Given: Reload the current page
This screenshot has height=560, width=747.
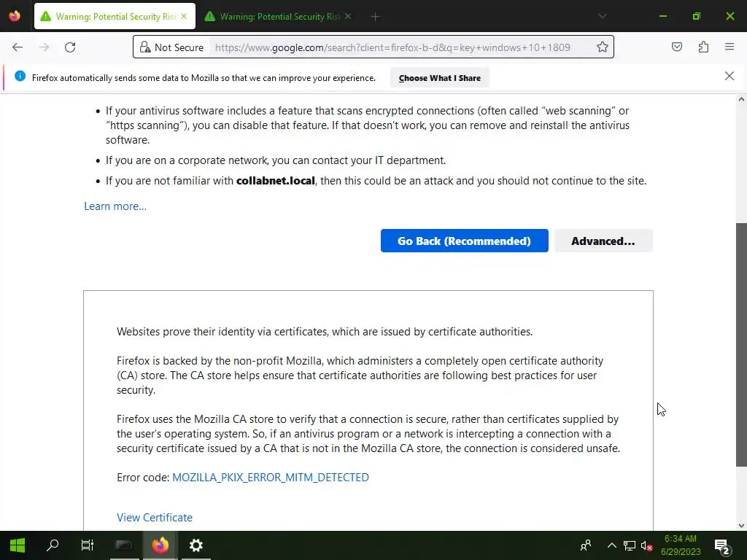Looking at the screenshot, I should tap(70, 47).
